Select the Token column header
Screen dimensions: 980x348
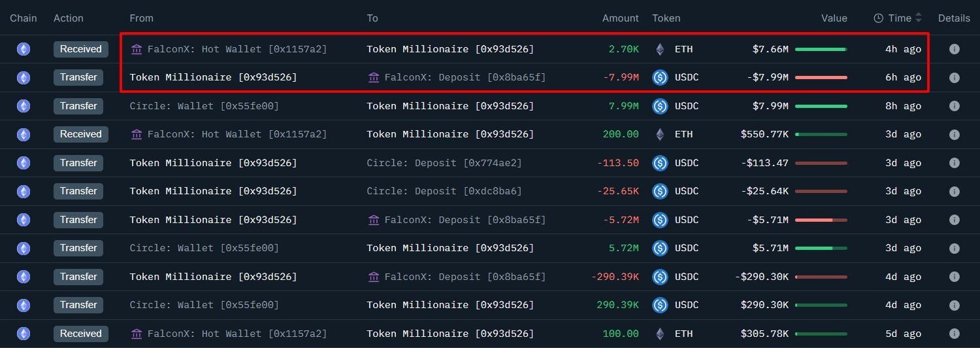666,18
